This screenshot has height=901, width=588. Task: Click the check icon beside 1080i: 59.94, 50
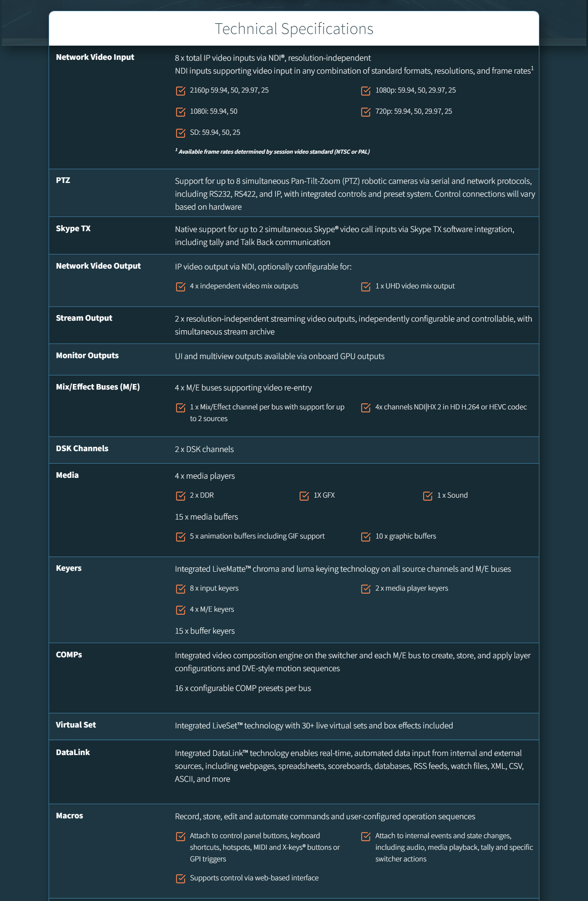click(181, 112)
